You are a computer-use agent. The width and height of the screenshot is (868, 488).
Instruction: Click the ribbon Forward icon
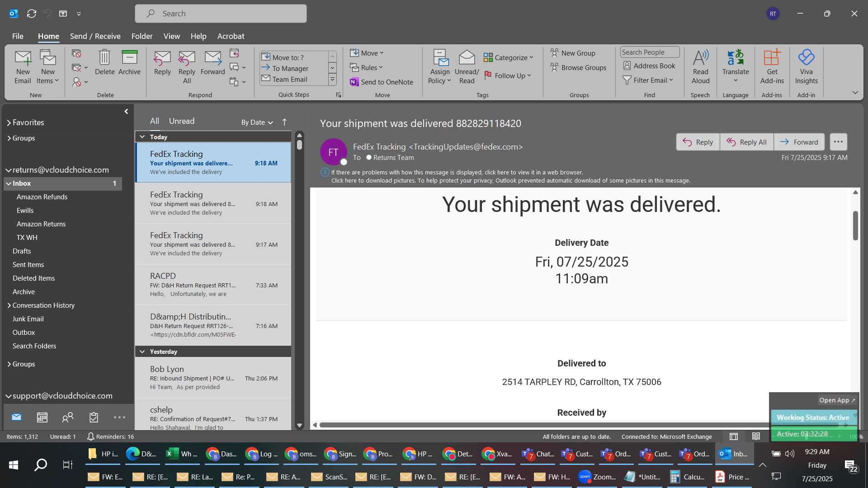tap(212, 58)
